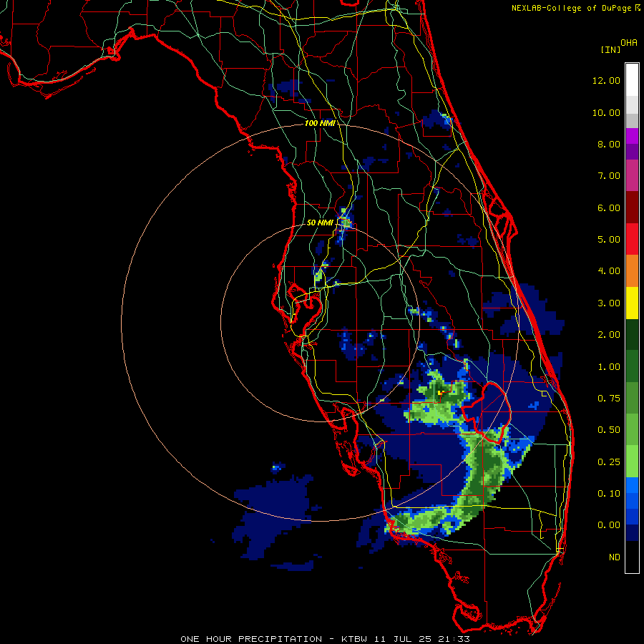Click the 0.25 legend value
Screen dimensions: 644x644
point(609,462)
